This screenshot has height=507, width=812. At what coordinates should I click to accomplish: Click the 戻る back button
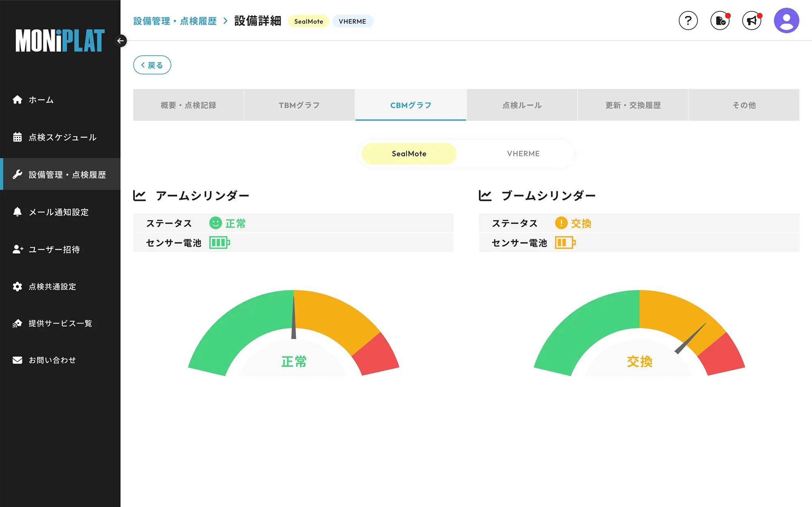152,65
